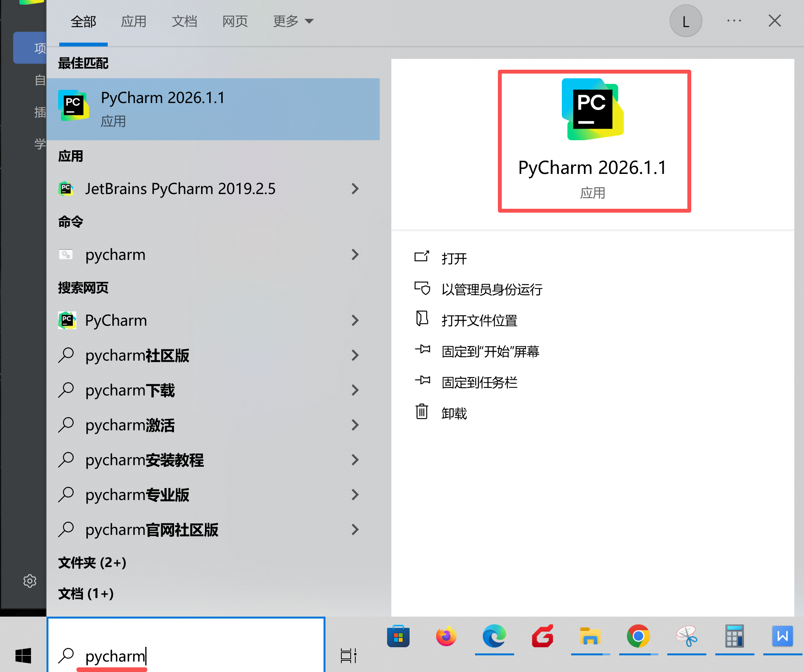Click the pycharm专业版 suggestion text

click(137, 495)
